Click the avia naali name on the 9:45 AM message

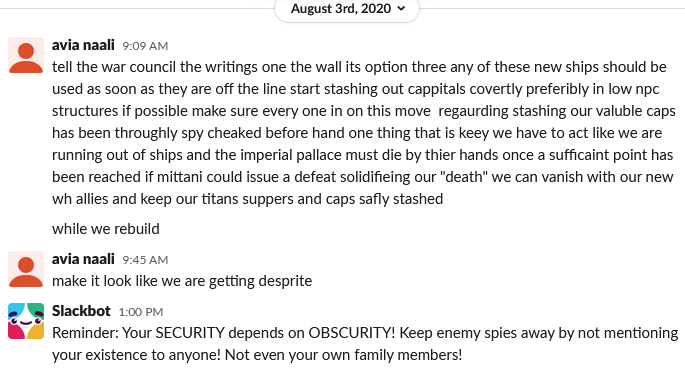click(x=83, y=259)
